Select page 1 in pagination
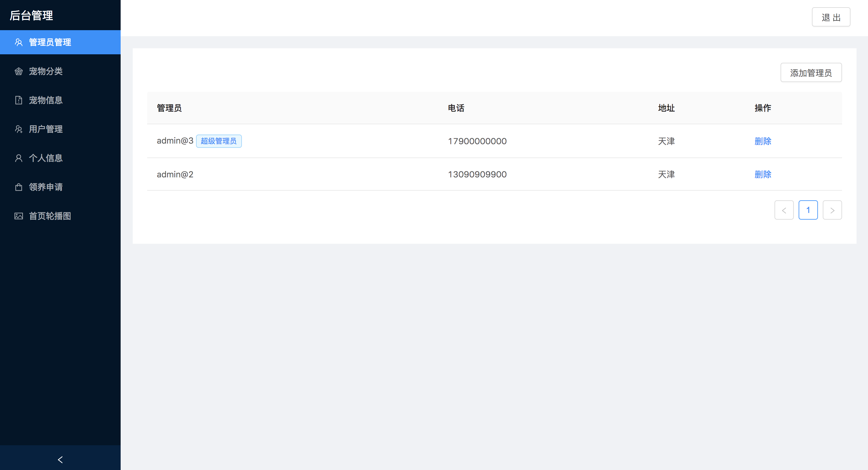 click(808, 210)
